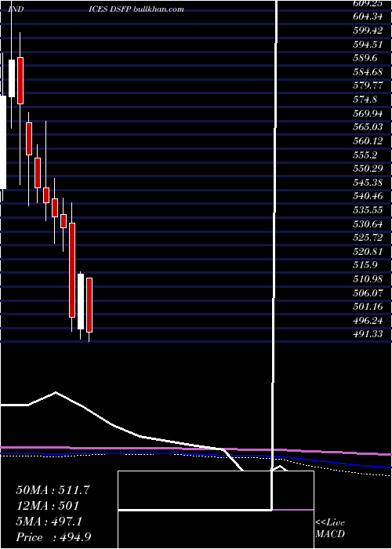Click the 609.25 price axis label

(x=368, y=3)
